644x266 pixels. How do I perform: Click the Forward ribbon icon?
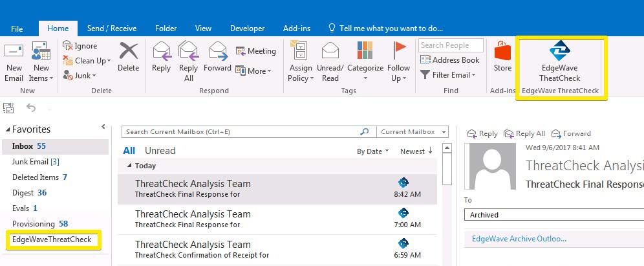tap(218, 51)
